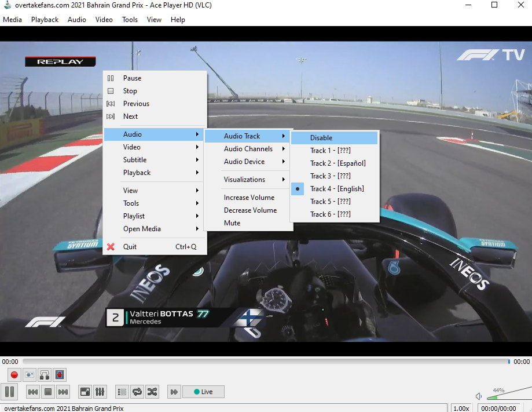Viewport: 532px width, 412px height.
Task: Open the Audio menu in the menu bar
Action: click(76, 20)
